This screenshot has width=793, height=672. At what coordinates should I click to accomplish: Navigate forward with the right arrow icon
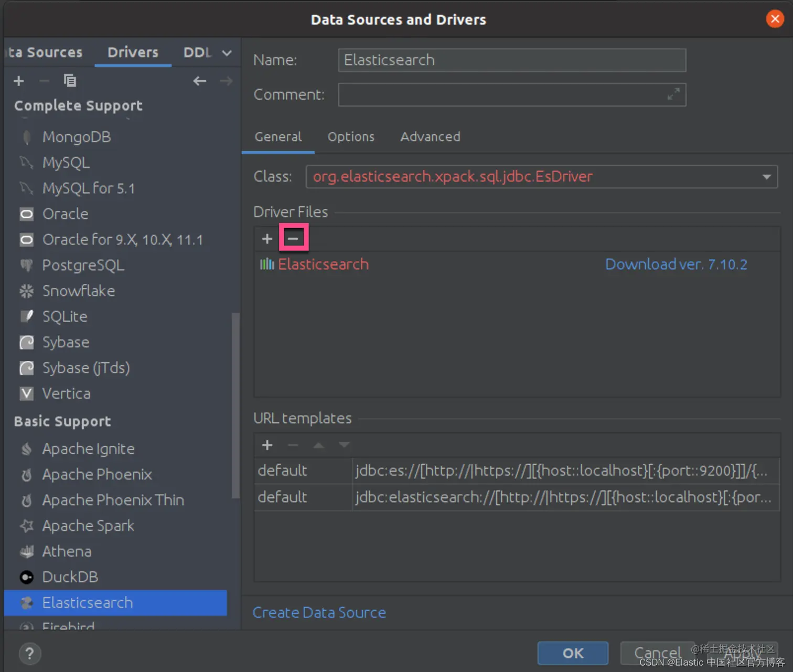pyautogui.click(x=226, y=81)
